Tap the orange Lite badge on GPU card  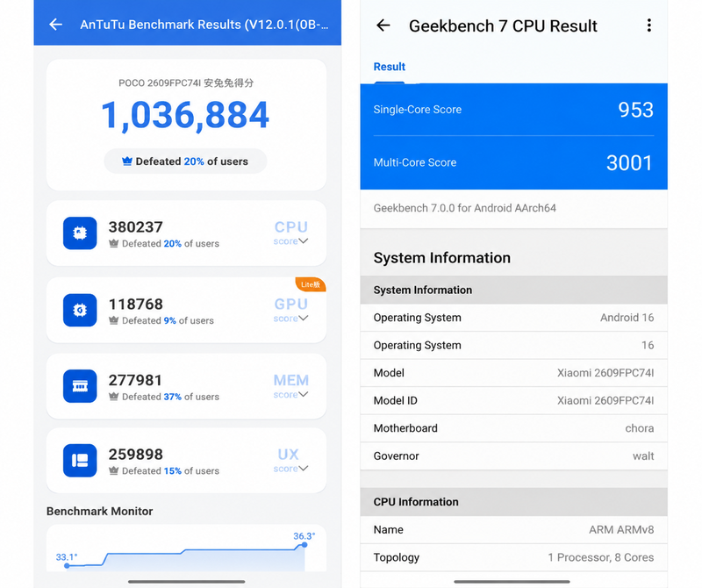click(x=311, y=284)
